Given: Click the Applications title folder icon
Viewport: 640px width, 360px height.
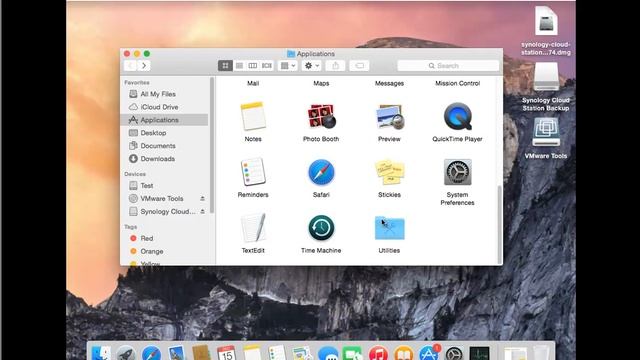Looking at the screenshot, I should [x=291, y=54].
